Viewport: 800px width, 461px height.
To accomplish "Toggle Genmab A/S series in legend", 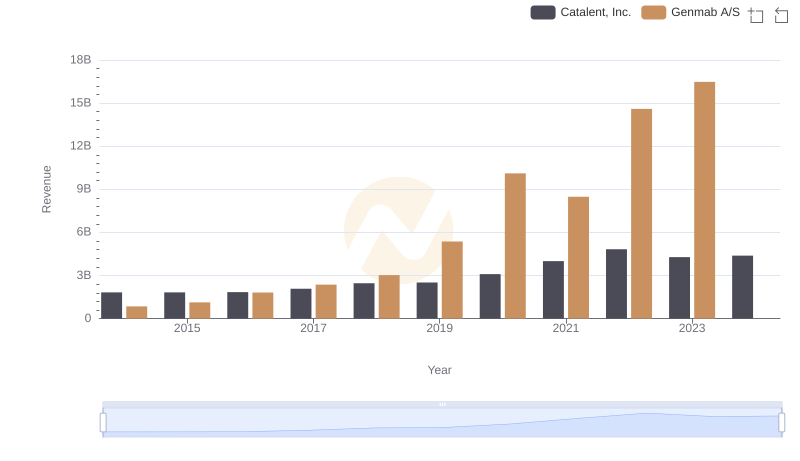I will pos(690,12).
